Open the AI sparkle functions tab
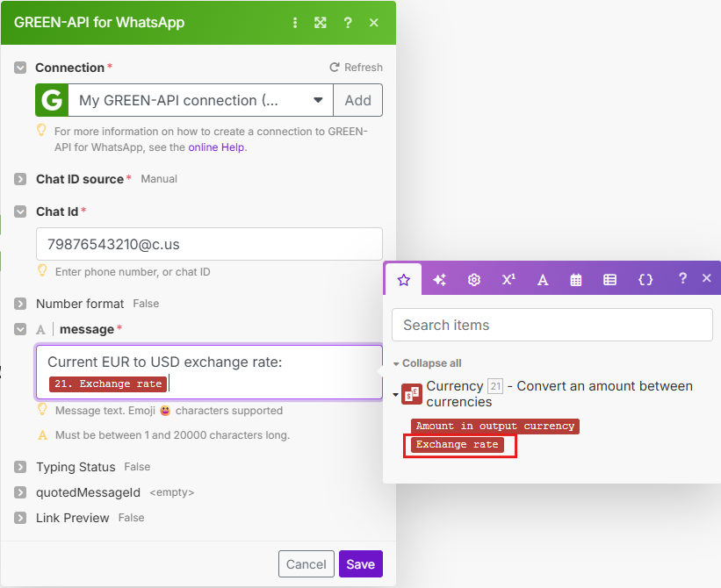This screenshot has height=588, width=721. [439, 279]
